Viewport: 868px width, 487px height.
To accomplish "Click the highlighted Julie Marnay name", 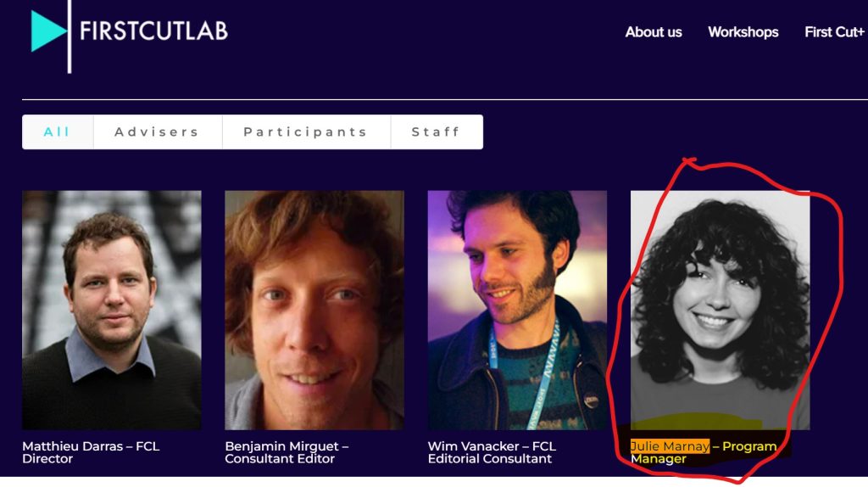I will point(670,446).
